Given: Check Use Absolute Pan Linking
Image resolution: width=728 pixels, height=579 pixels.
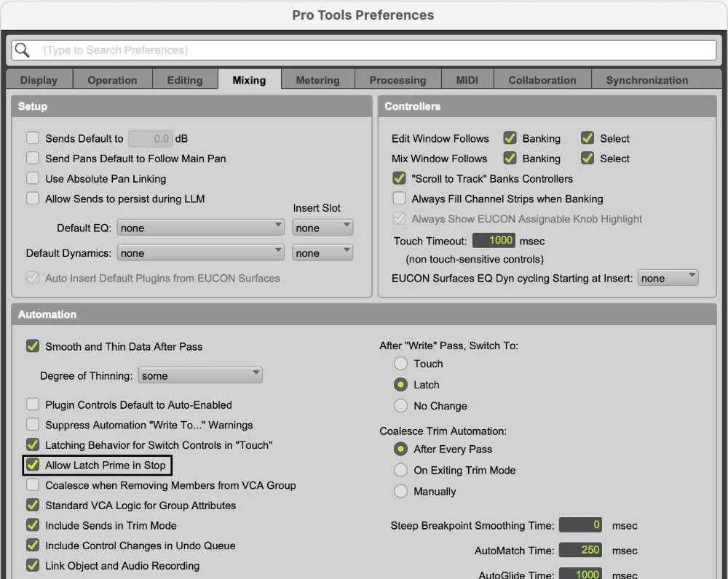Looking at the screenshot, I should click(33, 178).
